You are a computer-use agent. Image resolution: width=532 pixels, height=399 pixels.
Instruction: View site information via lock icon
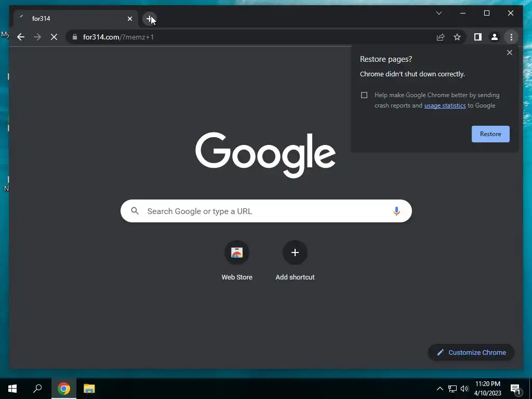tap(75, 37)
